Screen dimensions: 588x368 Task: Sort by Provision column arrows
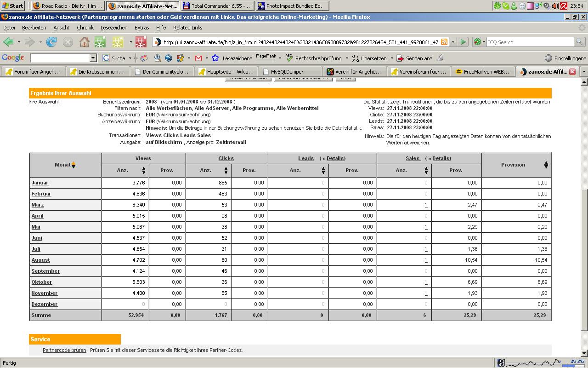[x=546, y=165]
